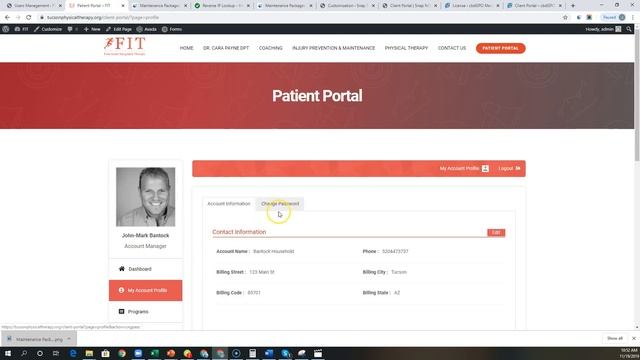This screenshot has width=640, height=360.
Task: Click the FIT site logo
Action: tap(124, 46)
